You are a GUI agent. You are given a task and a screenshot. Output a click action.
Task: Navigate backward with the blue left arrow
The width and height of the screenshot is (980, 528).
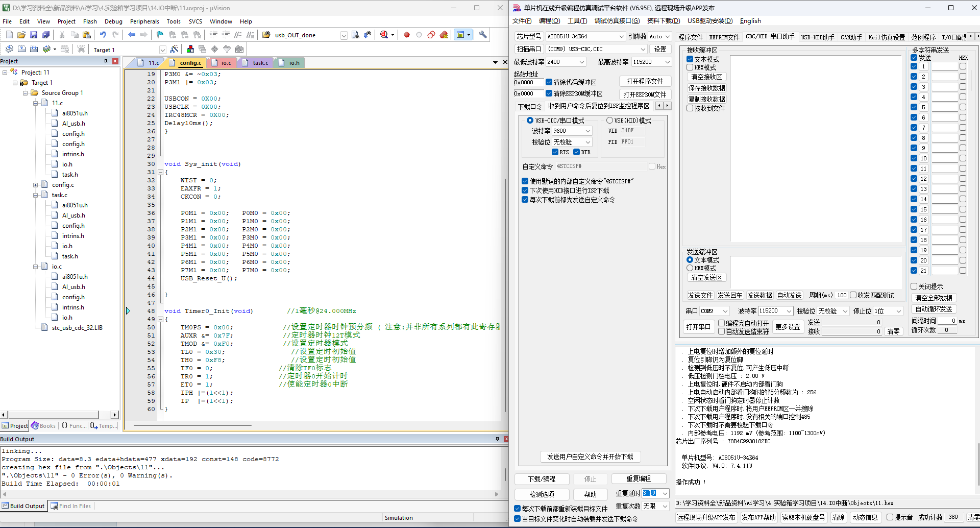pos(132,35)
